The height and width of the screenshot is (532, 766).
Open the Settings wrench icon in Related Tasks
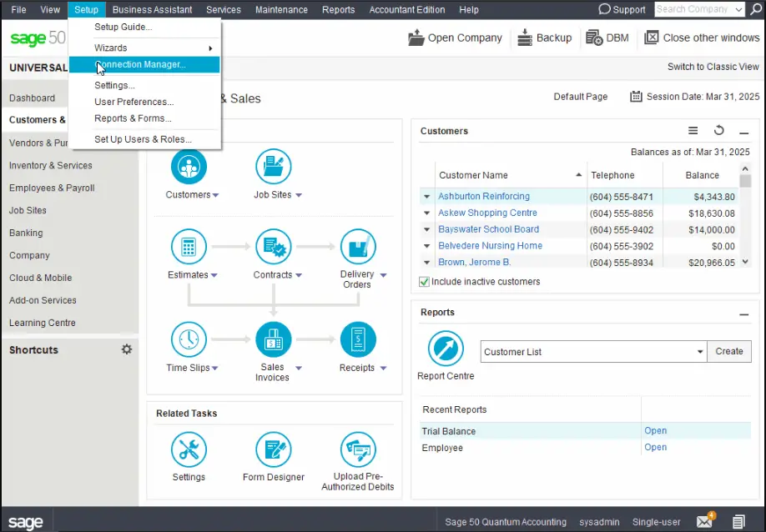point(189,449)
